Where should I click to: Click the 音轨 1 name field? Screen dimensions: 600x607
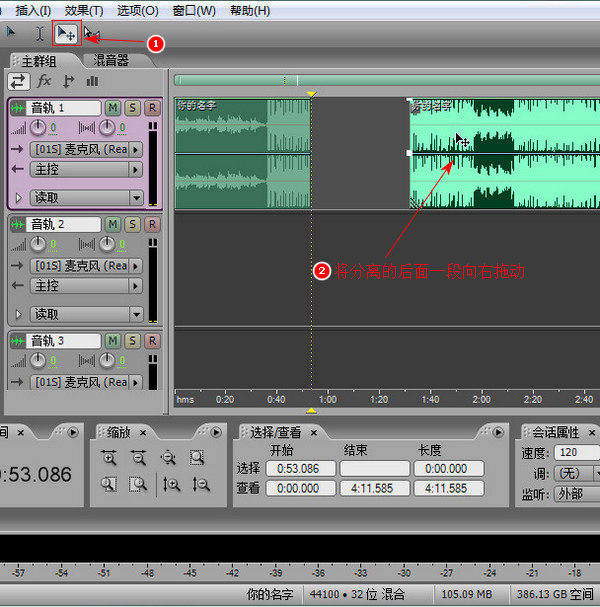tap(64, 108)
